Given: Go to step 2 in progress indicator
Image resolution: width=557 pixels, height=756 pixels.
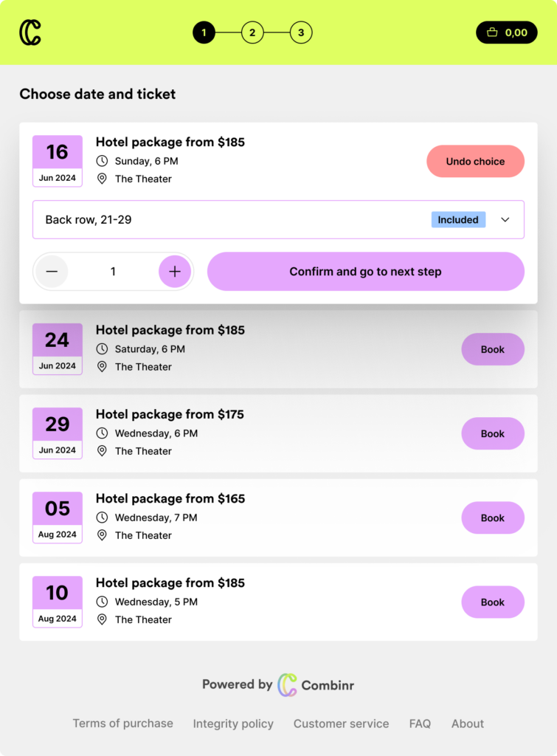Looking at the screenshot, I should (252, 32).
